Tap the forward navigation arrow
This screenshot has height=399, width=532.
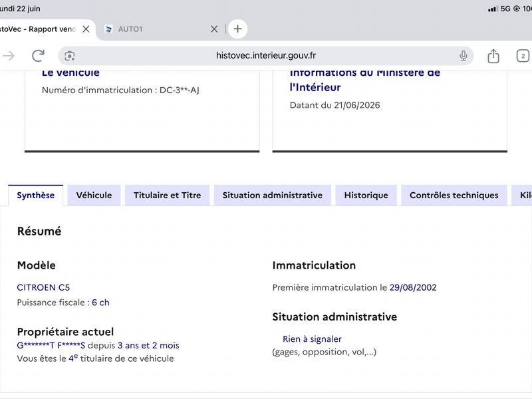(9, 56)
